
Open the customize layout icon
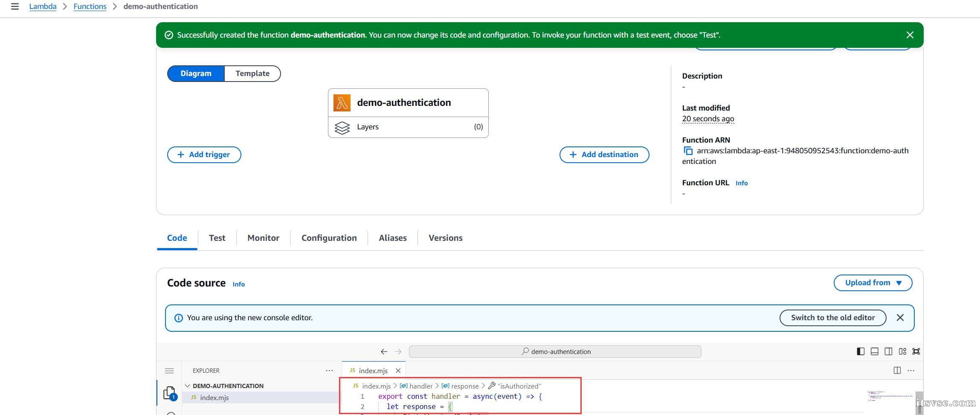(902, 351)
